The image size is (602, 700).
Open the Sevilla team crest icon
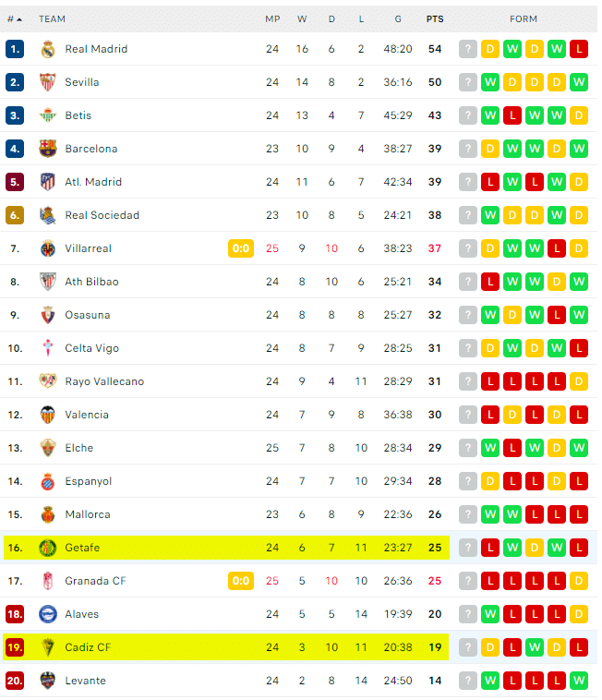point(48,82)
